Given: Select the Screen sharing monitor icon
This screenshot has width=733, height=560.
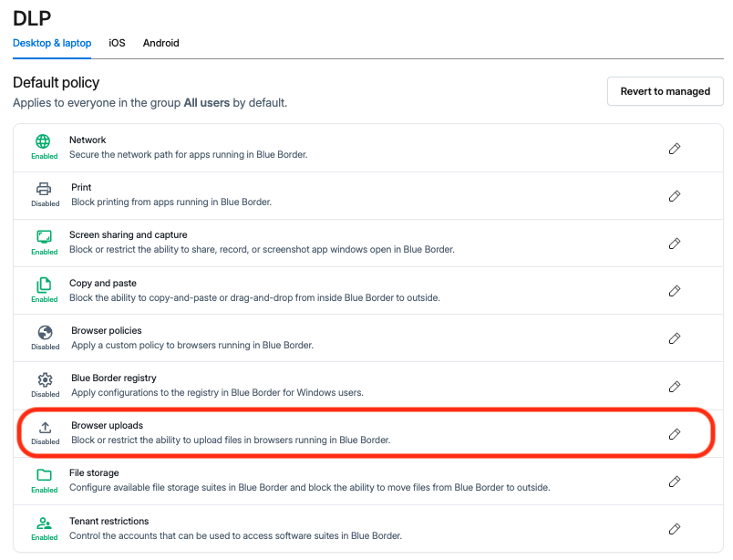Looking at the screenshot, I should [44, 236].
